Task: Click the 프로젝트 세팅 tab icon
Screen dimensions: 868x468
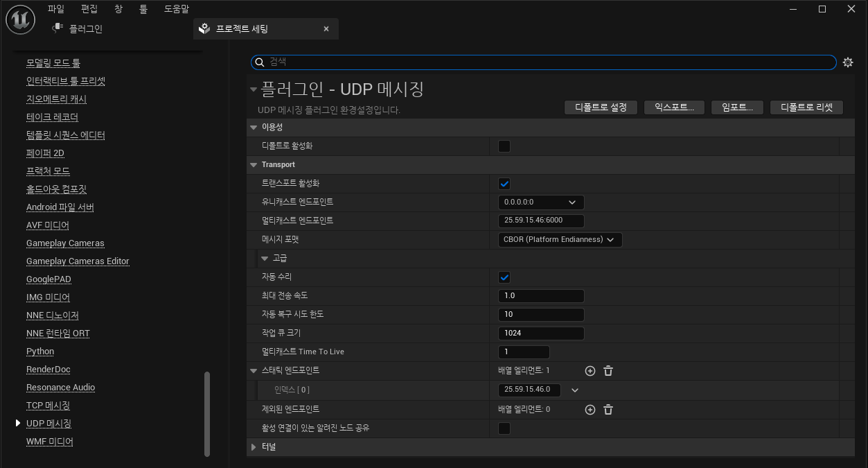Action: (x=204, y=28)
